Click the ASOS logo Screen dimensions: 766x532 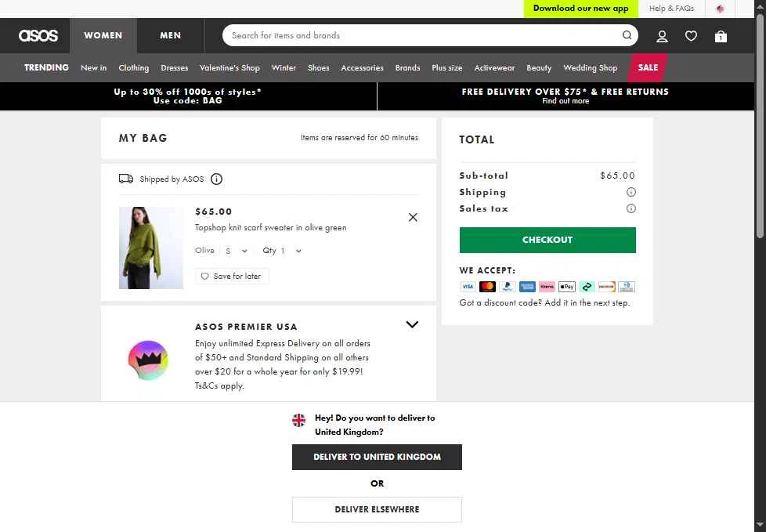point(38,36)
